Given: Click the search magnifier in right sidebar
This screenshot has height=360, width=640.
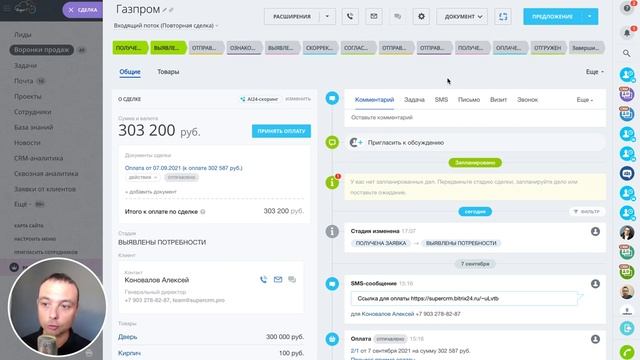Looking at the screenshot, I should 627,53.
